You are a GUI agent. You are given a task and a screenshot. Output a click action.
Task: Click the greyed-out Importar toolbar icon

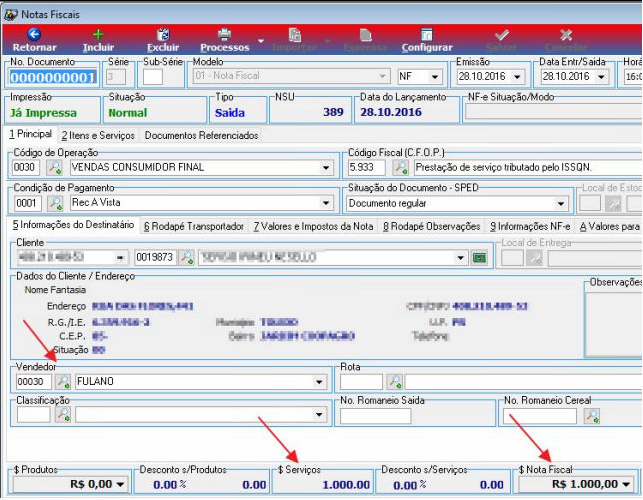pyautogui.click(x=294, y=34)
